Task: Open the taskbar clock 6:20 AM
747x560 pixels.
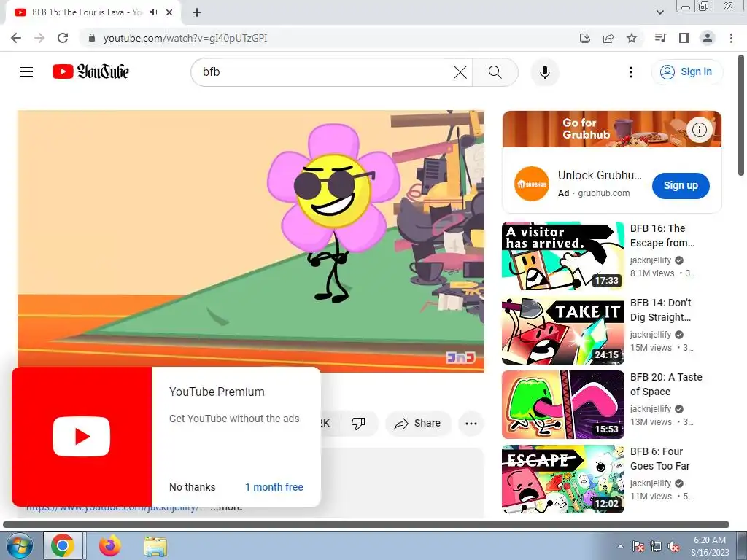Action: [x=709, y=546]
